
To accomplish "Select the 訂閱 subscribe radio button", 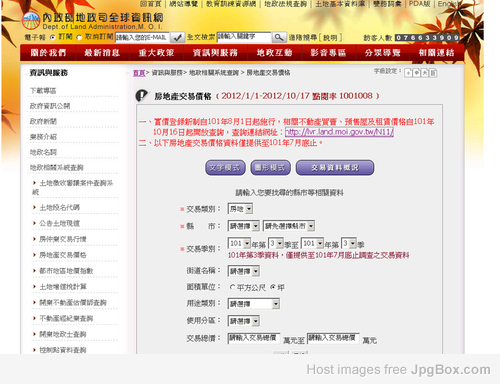I will (x=53, y=37).
